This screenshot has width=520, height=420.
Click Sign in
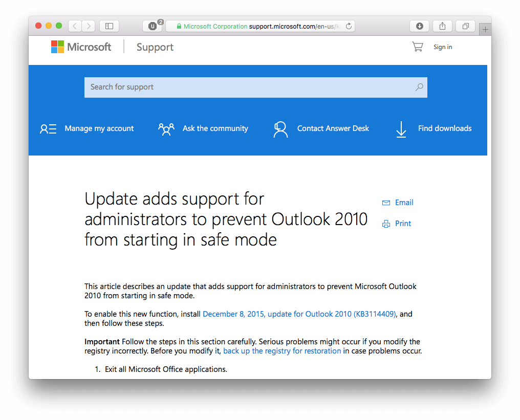point(443,47)
